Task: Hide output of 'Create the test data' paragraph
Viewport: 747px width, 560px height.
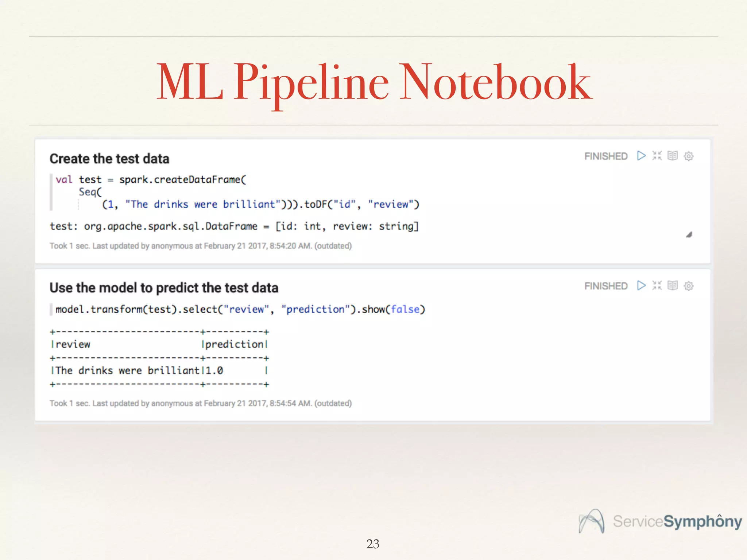Action: pyautogui.click(x=673, y=156)
